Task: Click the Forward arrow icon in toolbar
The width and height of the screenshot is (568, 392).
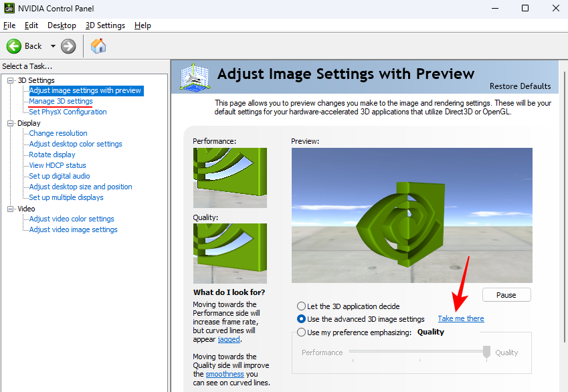Action: point(68,46)
